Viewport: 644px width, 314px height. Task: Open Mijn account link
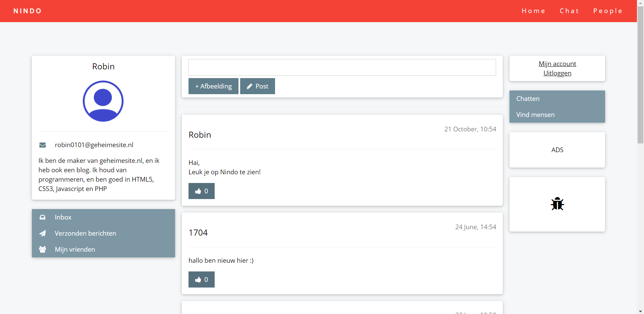tap(557, 64)
